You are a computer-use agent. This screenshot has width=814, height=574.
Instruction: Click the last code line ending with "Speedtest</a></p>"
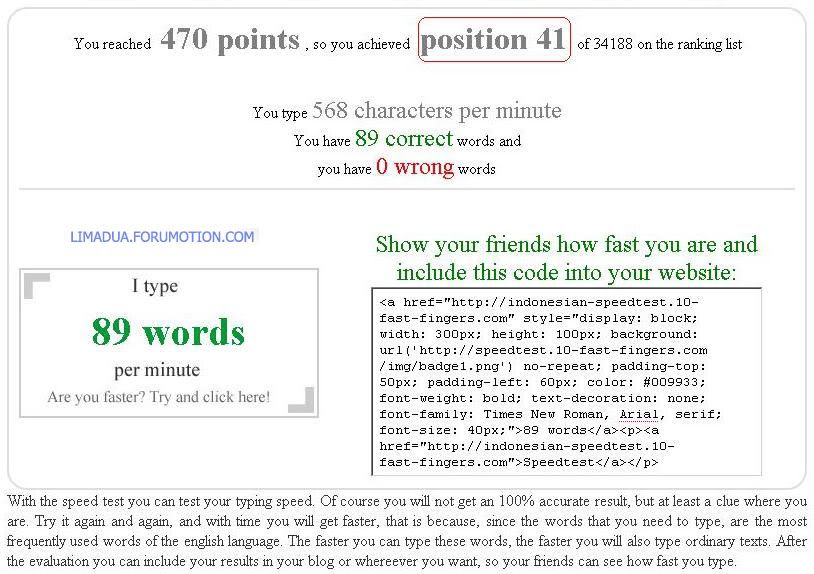518,462
